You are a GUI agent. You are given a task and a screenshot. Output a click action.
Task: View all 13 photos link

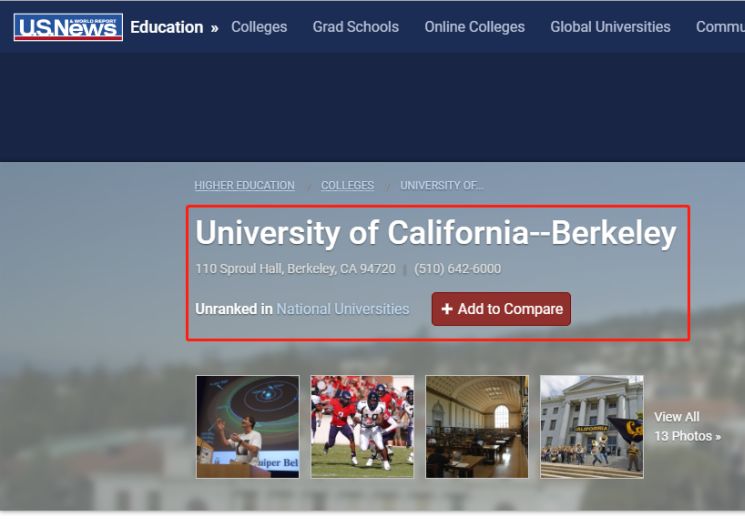(x=687, y=426)
